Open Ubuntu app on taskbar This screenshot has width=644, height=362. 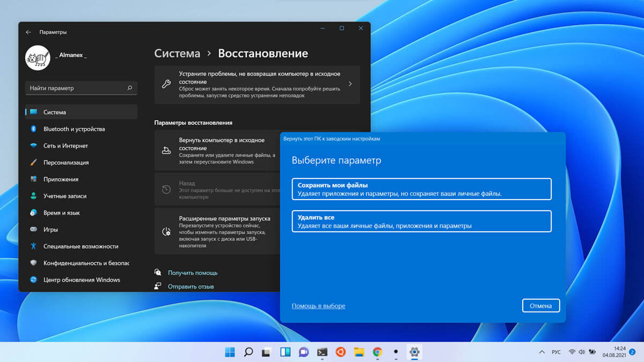click(x=340, y=352)
